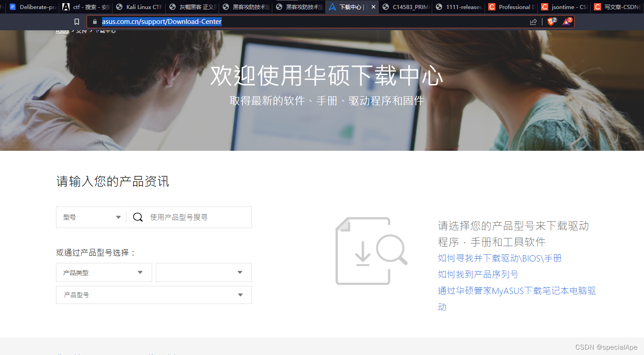Viewport: 644px width, 355px height.
Task: Click the label 或通过产品型号选择：
Action: pos(96,253)
